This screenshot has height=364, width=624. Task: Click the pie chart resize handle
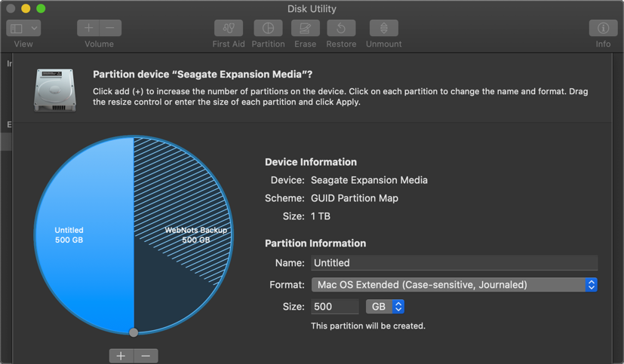click(134, 332)
